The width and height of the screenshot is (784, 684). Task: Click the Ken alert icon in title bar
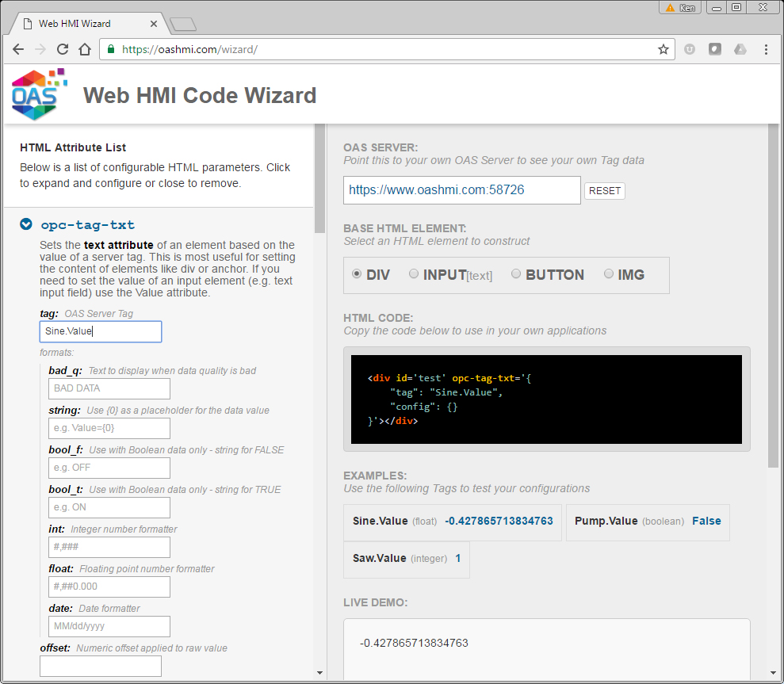[x=679, y=7]
